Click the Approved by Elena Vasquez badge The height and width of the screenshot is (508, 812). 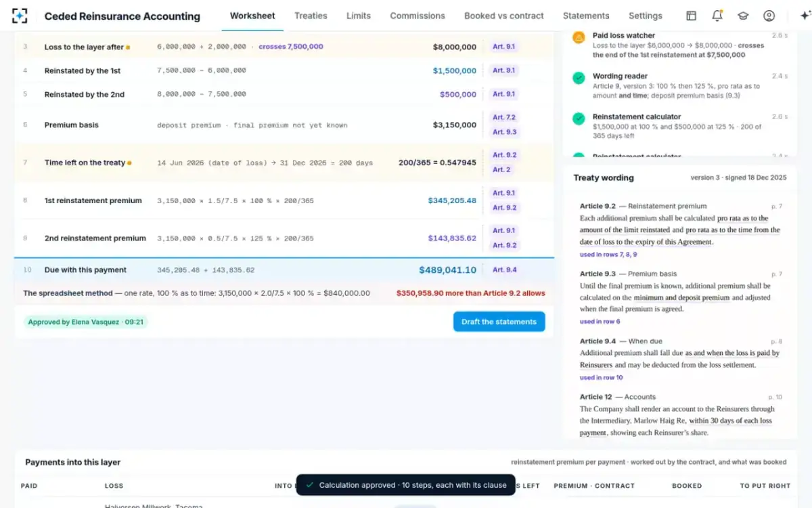tap(85, 322)
